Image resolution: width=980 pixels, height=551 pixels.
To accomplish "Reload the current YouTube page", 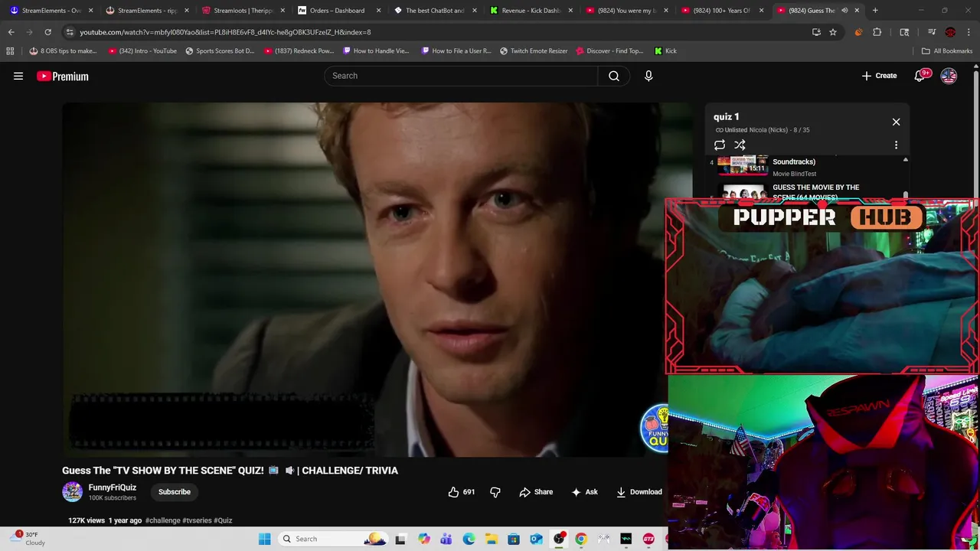I will pos(47,32).
